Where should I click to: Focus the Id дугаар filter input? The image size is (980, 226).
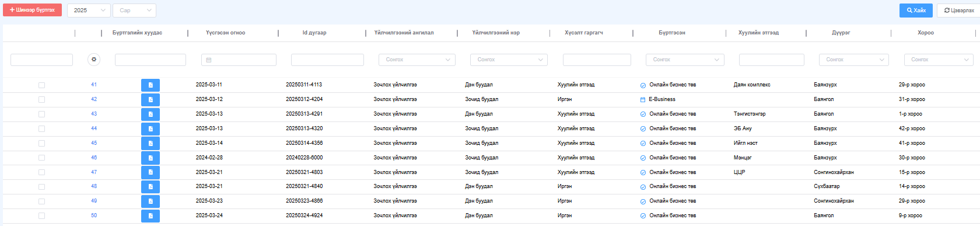point(327,60)
